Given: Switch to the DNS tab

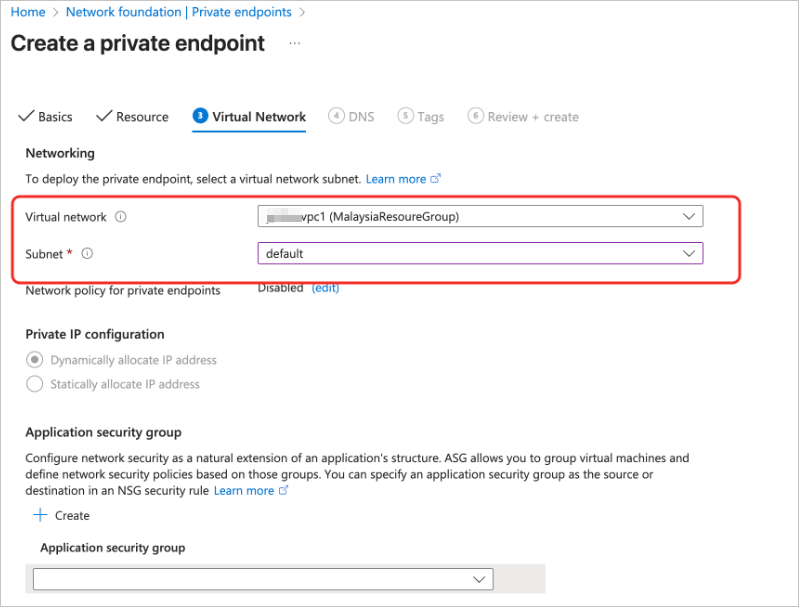Looking at the screenshot, I should coord(361,117).
